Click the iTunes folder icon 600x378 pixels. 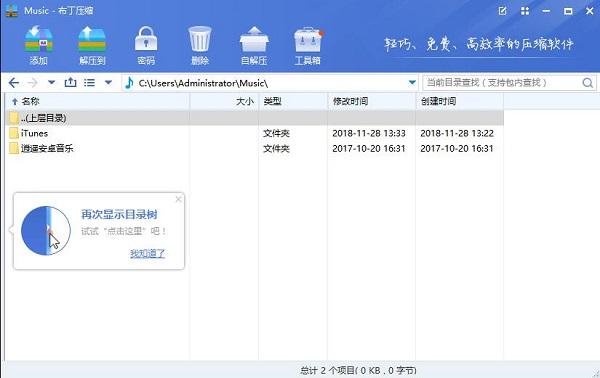click(14, 133)
